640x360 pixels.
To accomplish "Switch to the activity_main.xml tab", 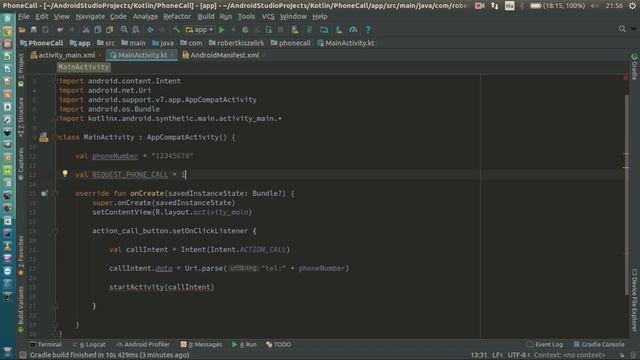I will click(66, 55).
